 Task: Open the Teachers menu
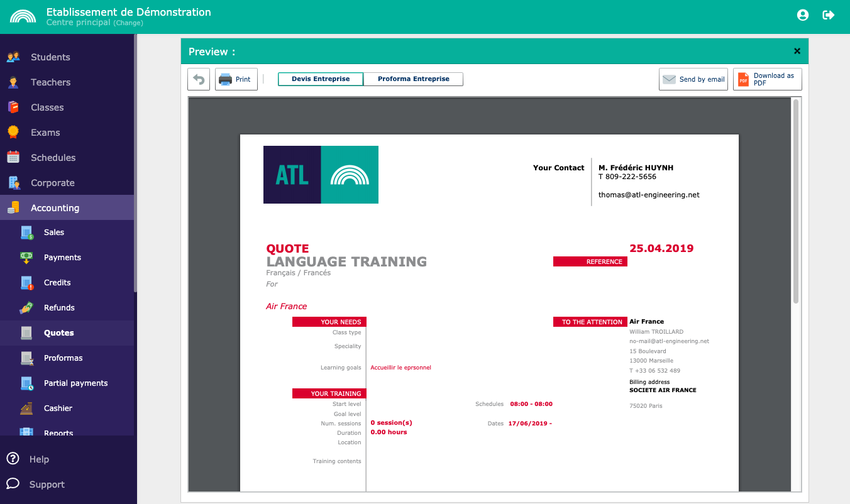pyautogui.click(x=67, y=82)
